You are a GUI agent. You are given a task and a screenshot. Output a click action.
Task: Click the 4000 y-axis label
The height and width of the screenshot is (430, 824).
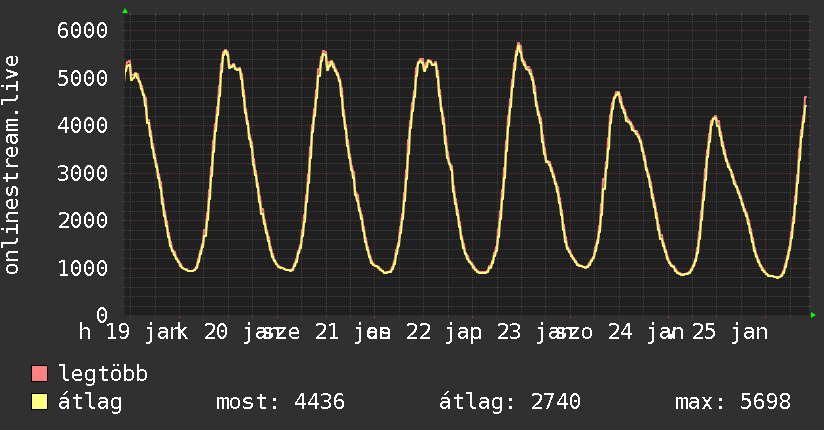tap(83, 126)
